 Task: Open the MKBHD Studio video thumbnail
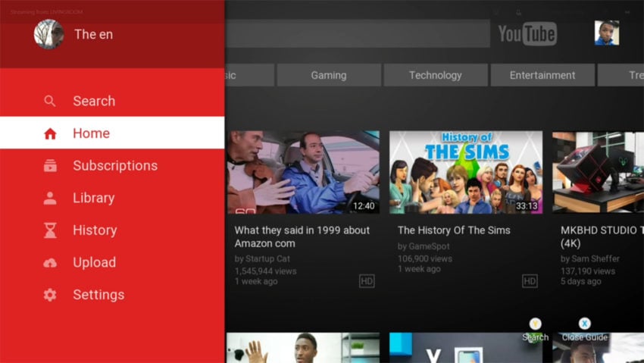point(598,173)
